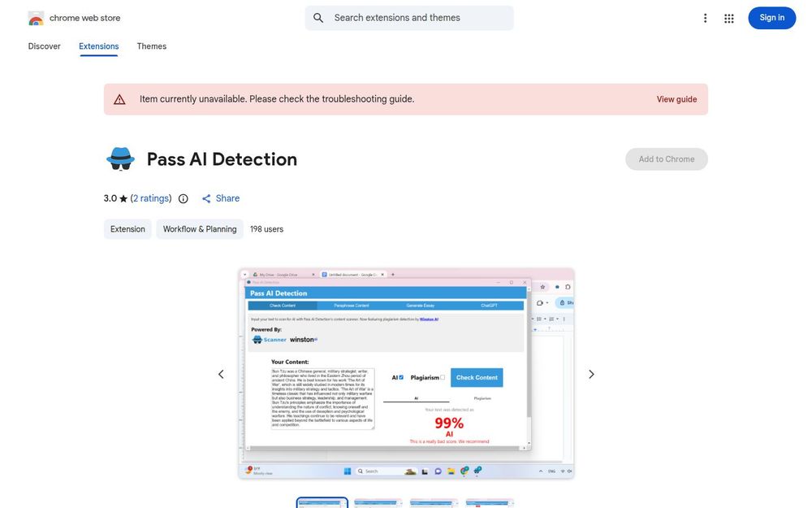812x508 pixels.
Task: Click the item currently unavailable message
Action: click(277, 99)
